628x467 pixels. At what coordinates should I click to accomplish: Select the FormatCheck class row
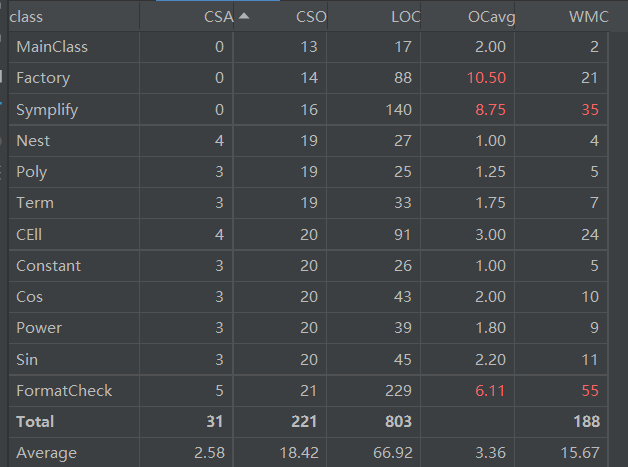click(64, 391)
